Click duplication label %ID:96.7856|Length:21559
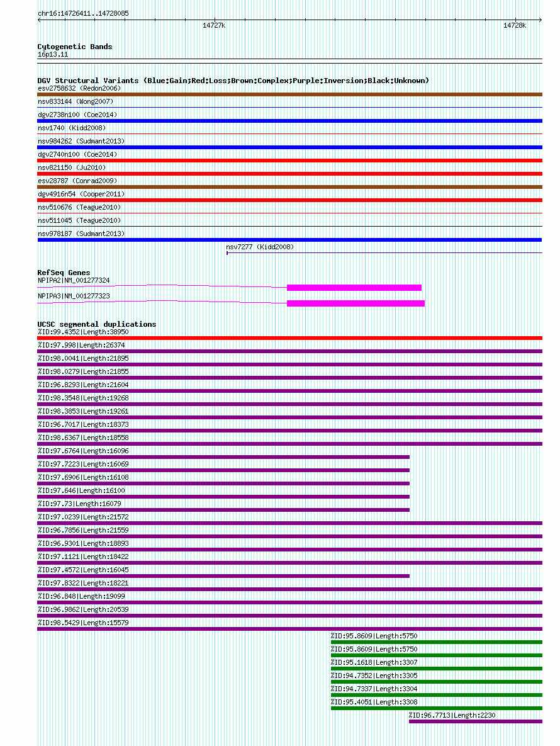The height and width of the screenshot is (746, 560). pyautogui.click(x=83, y=531)
